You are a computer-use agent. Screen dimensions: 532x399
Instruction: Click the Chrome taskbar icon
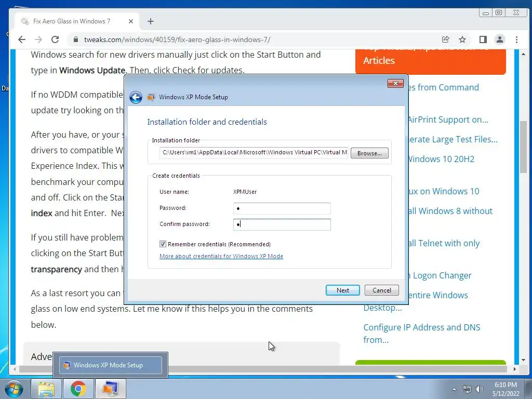78,389
